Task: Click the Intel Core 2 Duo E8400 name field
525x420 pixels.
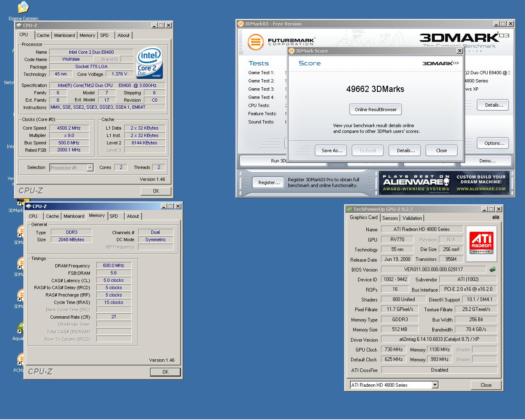Action: click(x=91, y=52)
